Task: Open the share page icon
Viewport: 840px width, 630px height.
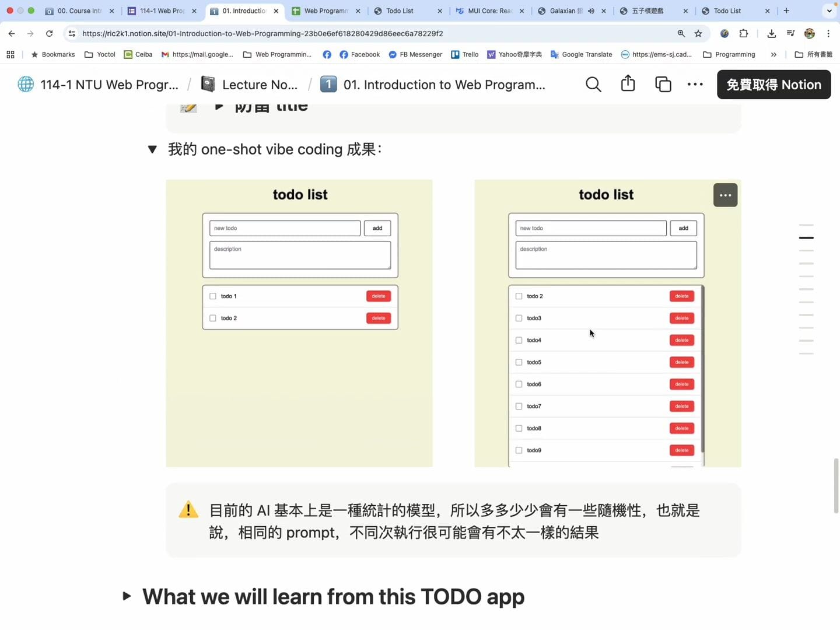Action: [628, 84]
